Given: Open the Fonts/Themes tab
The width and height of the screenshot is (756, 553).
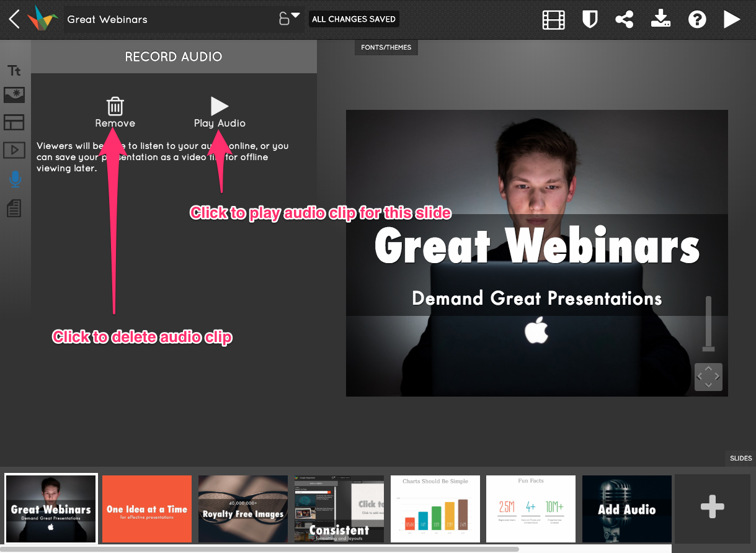Looking at the screenshot, I should (x=386, y=47).
